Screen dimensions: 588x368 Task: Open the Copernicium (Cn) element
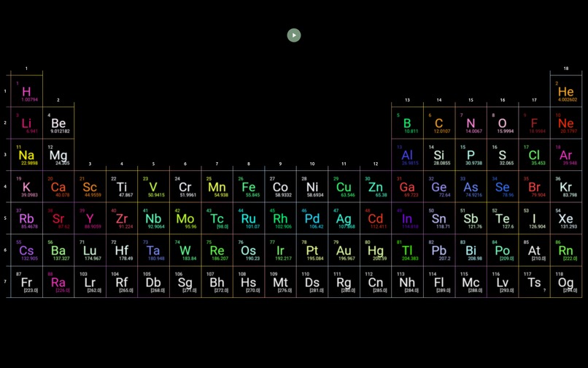(376, 282)
